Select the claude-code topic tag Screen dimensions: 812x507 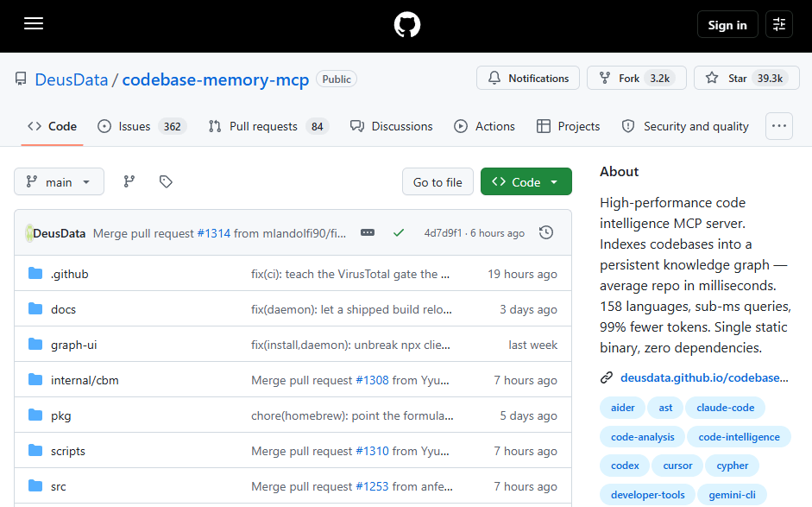725,408
